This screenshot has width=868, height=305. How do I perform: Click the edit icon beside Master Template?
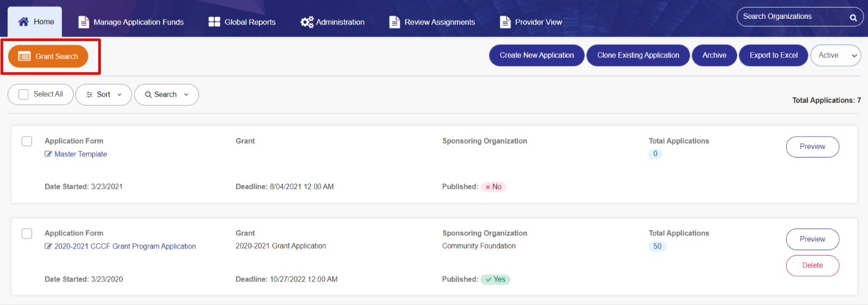48,154
